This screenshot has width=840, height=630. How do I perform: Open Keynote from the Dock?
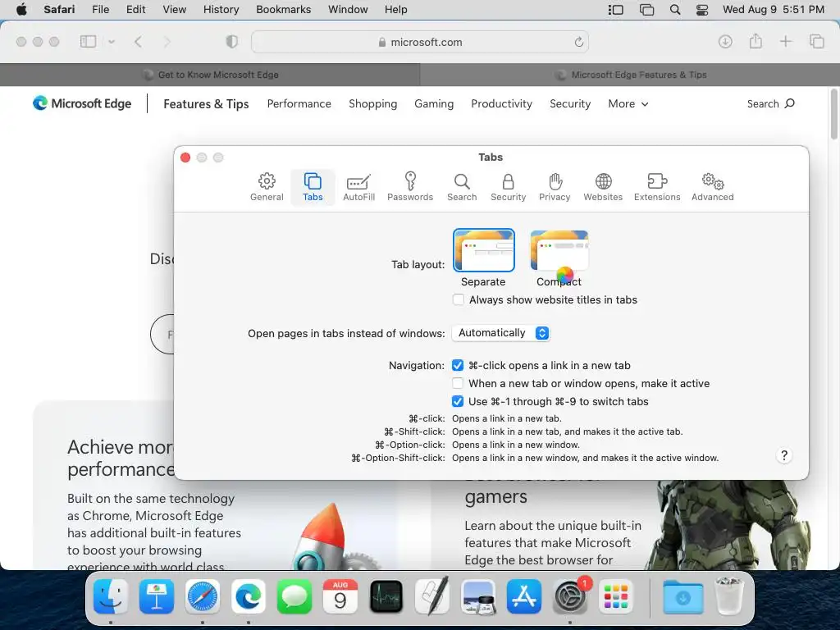[x=157, y=596]
